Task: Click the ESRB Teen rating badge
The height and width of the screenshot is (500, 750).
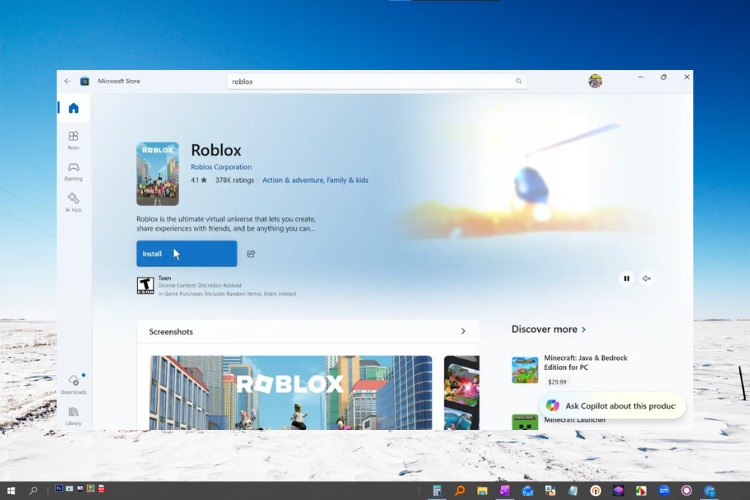Action: tap(145, 286)
